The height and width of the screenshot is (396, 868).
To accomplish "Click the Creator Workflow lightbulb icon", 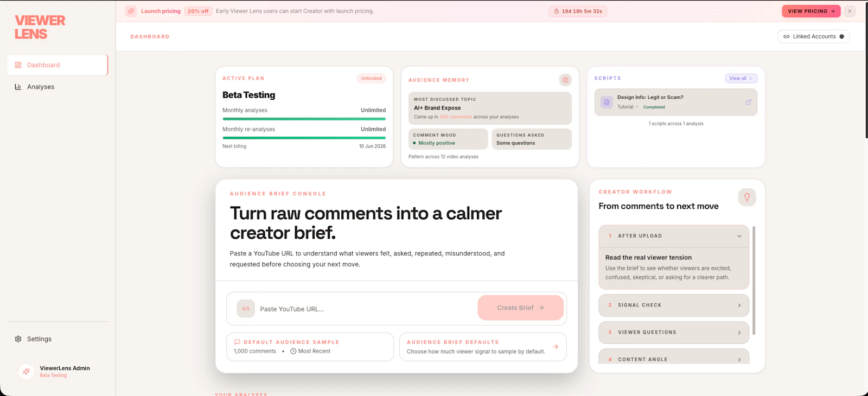I will click(747, 197).
